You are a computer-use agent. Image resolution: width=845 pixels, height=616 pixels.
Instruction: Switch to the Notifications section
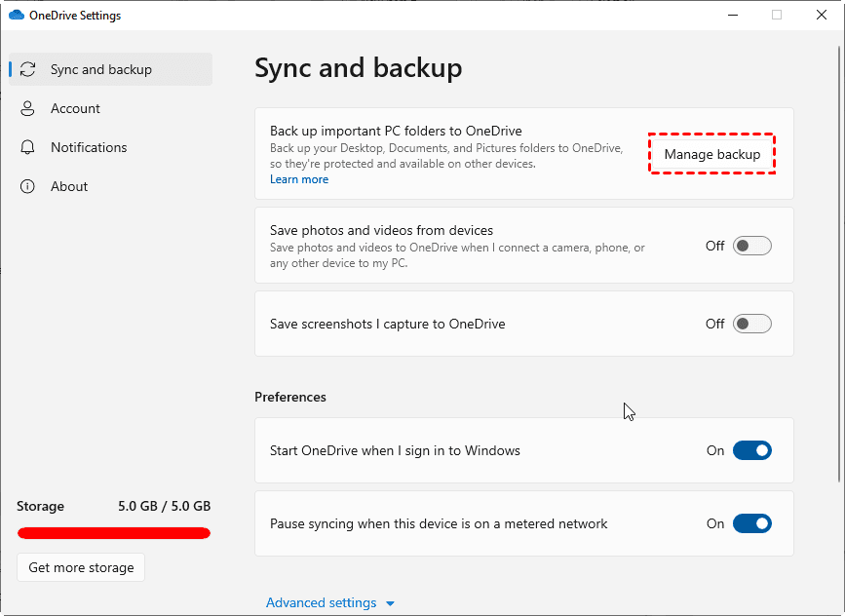[88, 147]
